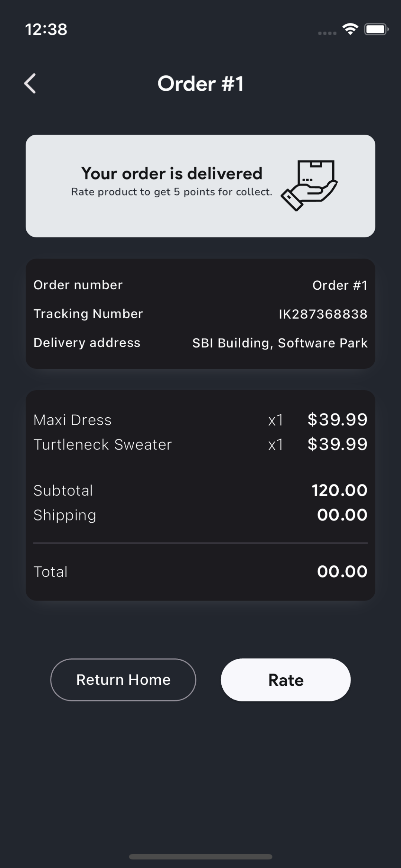Click the status bar clock 12:38
Viewport: 401px width, 868px height.
pyautogui.click(x=46, y=29)
